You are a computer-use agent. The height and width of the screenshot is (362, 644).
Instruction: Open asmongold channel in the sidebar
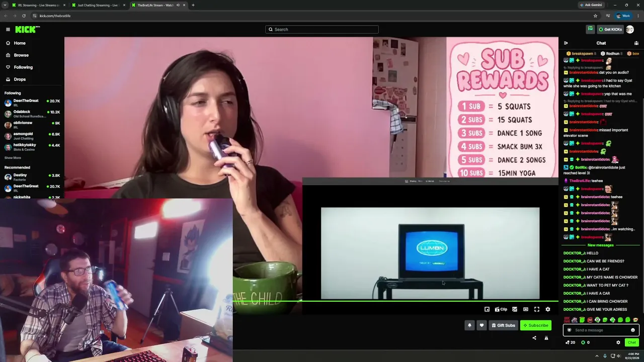click(32, 136)
